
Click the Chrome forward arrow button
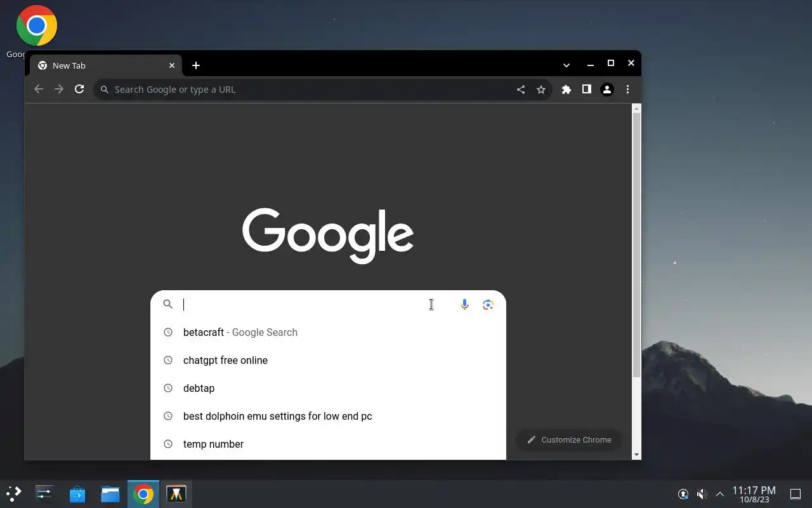[59, 90]
